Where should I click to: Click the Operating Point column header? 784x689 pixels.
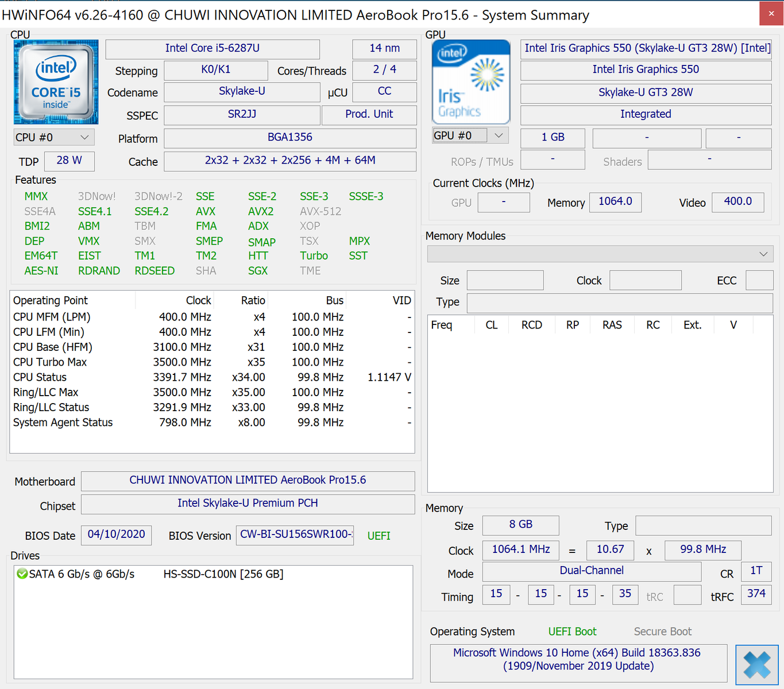click(x=72, y=300)
